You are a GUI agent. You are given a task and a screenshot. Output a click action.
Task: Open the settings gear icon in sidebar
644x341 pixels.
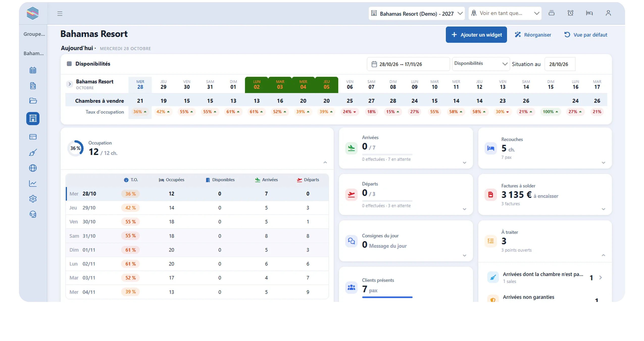point(33,199)
